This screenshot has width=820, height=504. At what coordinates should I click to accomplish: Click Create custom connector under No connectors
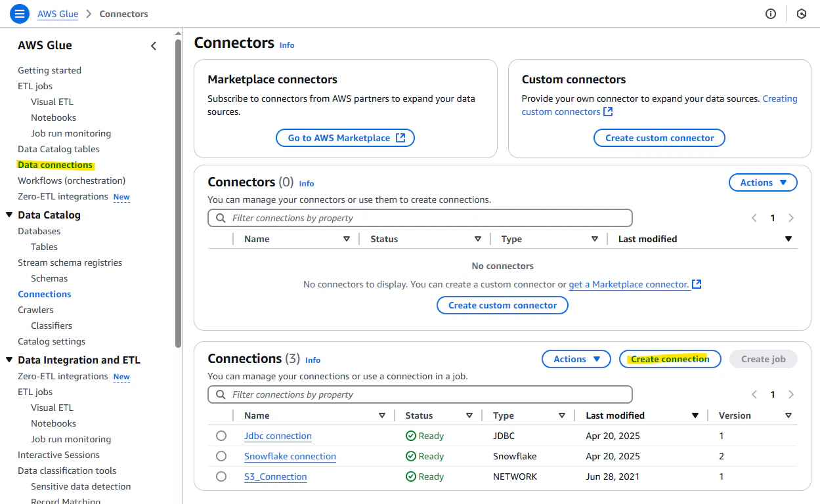coord(502,305)
